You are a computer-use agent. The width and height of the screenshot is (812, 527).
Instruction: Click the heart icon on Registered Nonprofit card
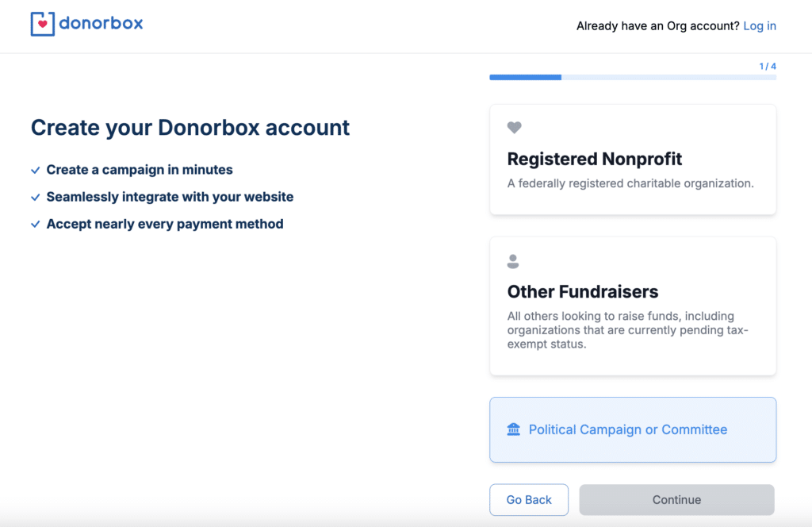(x=514, y=127)
